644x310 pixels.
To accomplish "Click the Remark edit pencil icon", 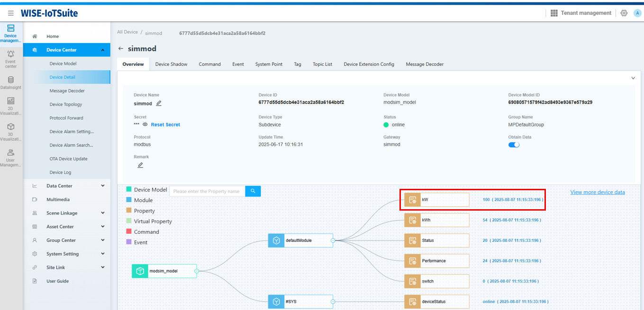I will tap(140, 165).
